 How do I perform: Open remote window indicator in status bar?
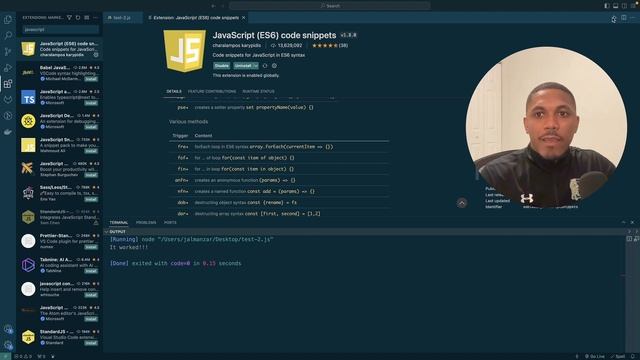(5, 356)
